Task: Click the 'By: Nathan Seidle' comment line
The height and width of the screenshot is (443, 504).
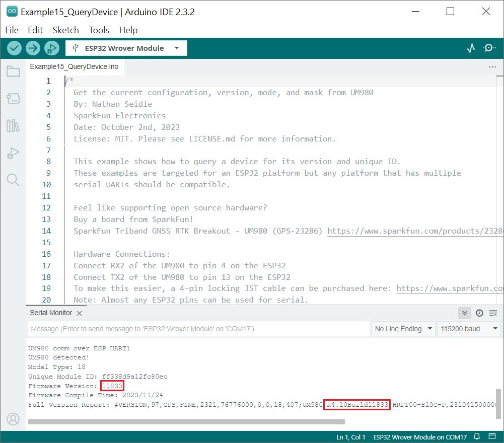Action: 113,104
